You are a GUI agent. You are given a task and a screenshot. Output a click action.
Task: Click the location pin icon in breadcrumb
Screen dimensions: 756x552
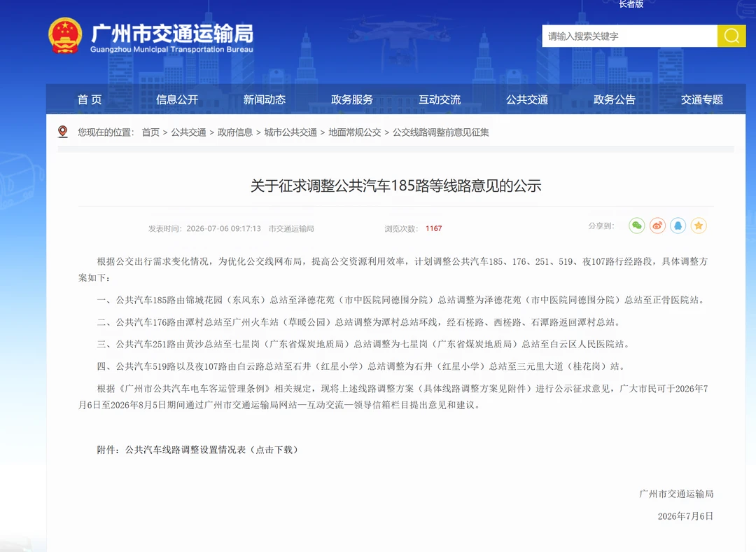pos(63,132)
